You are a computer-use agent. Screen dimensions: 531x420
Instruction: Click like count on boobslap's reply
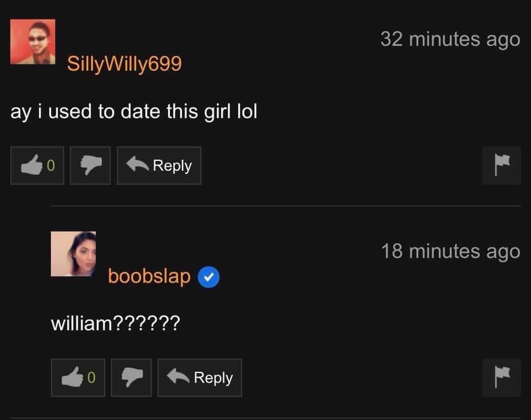pos(91,377)
